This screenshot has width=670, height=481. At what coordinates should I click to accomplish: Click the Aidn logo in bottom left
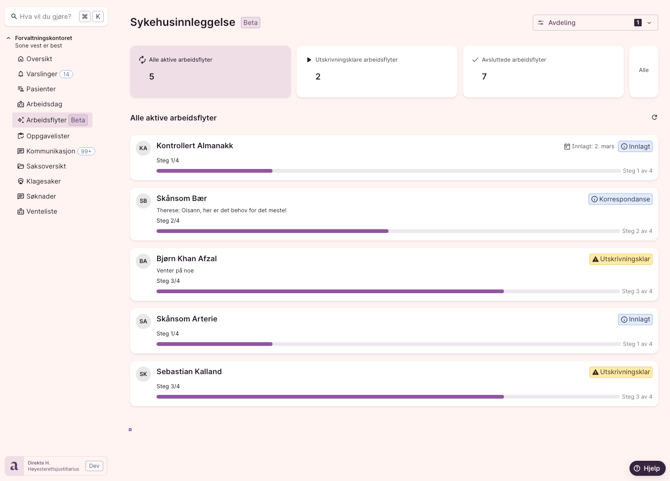(x=15, y=466)
